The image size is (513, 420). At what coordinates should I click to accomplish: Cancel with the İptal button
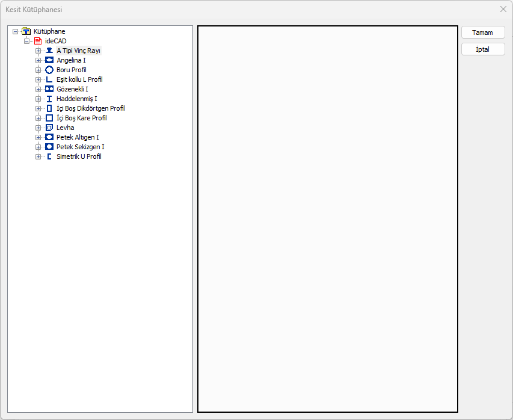tap(483, 49)
